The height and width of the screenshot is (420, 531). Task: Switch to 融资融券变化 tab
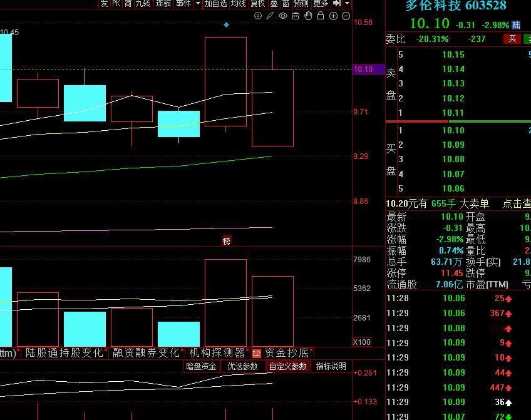tap(146, 353)
